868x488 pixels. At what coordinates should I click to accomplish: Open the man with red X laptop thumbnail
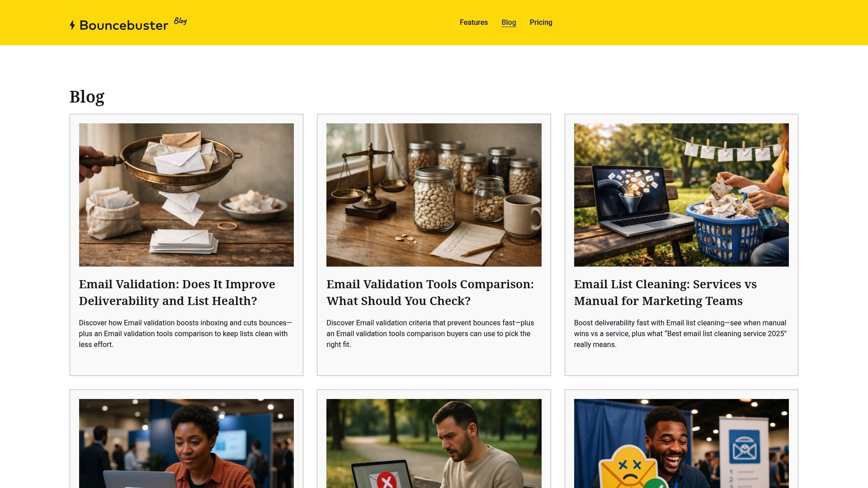[x=434, y=443]
